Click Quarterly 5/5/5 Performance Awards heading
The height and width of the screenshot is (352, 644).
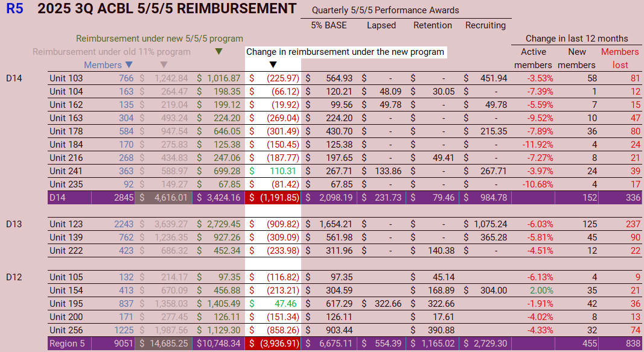(385, 10)
